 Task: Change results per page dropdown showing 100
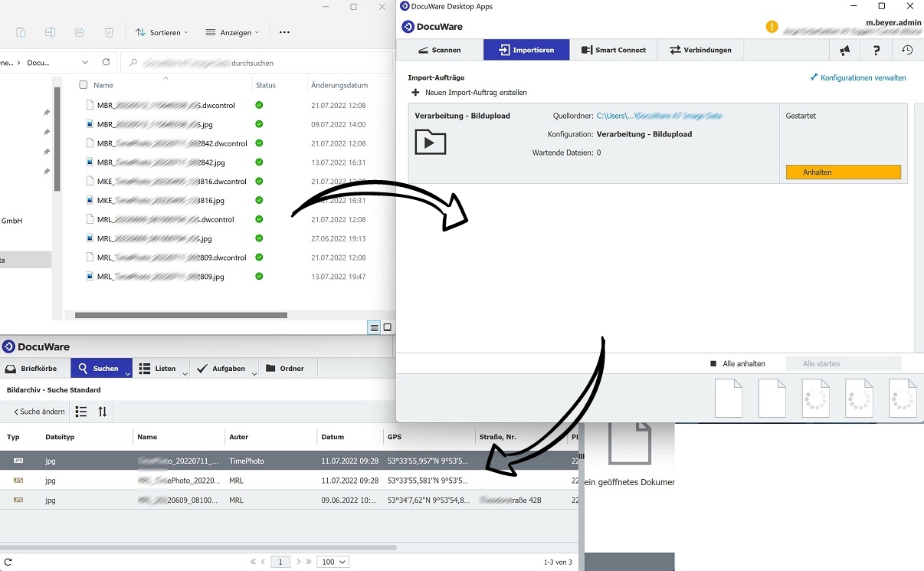click(x=334, y=562)
